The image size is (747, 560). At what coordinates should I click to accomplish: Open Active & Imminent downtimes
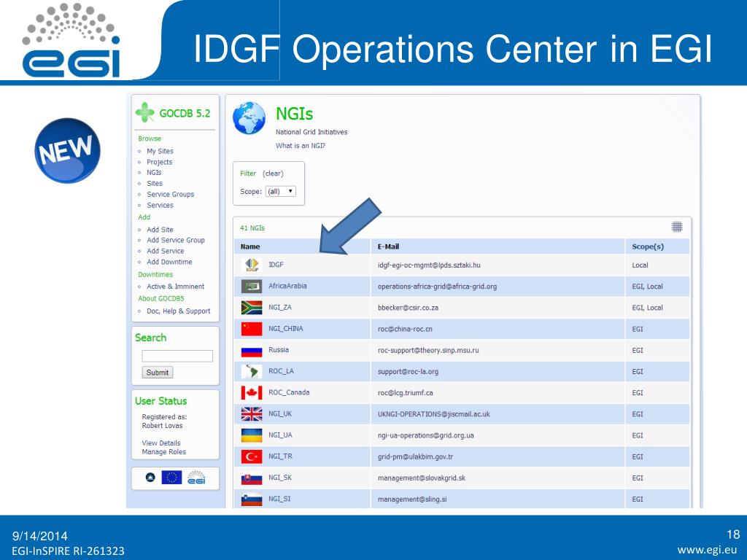pos(175,286)
